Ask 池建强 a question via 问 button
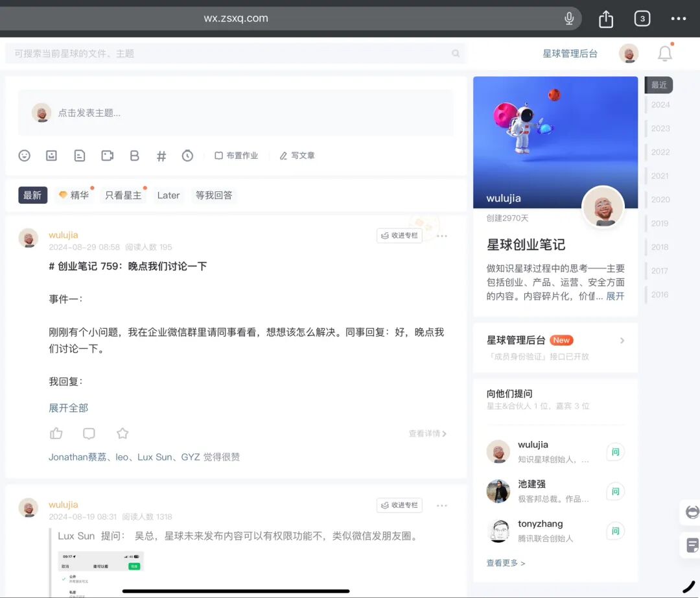 point(615,491)
